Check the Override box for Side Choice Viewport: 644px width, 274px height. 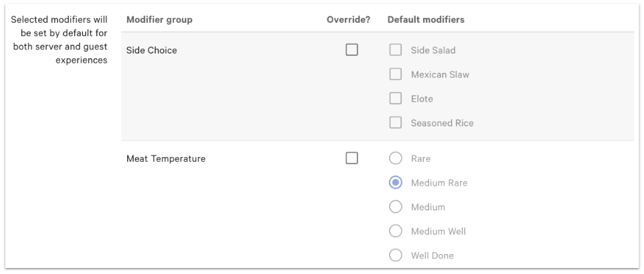351,50
